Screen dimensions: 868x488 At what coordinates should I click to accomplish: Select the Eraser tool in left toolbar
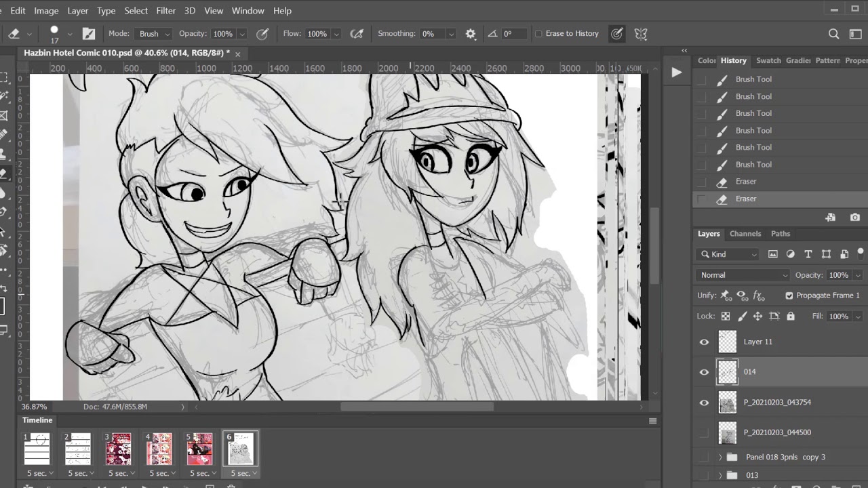[4, 174]
